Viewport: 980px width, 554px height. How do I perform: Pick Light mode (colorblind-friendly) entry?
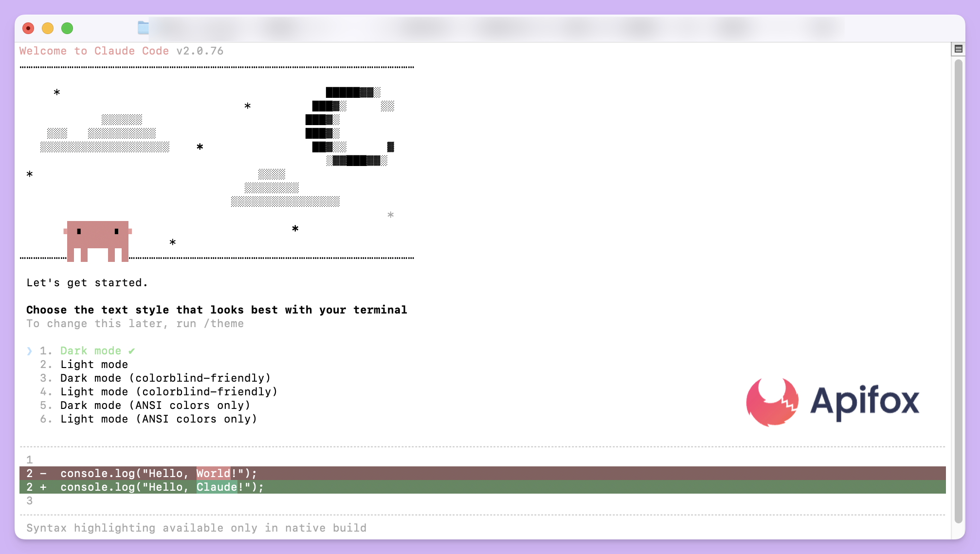tap(168, 392)
